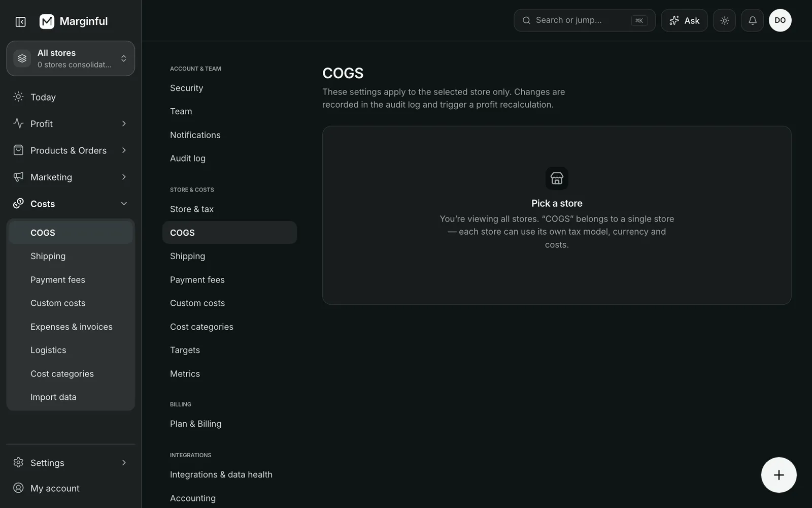The image size is (812, 508).
Task: Focus the Search or jump field
Action: (585, 20)
